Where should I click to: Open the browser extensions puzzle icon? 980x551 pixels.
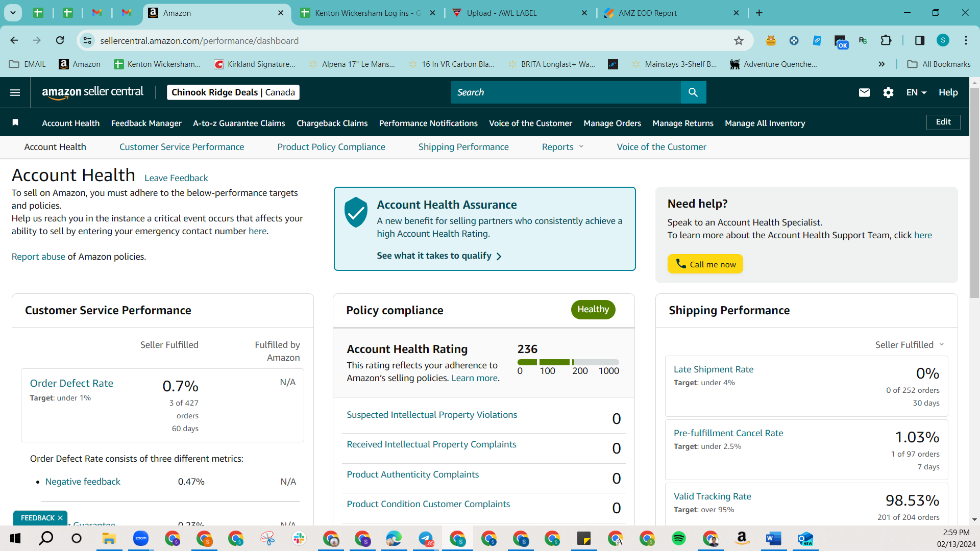pos(886,40)
